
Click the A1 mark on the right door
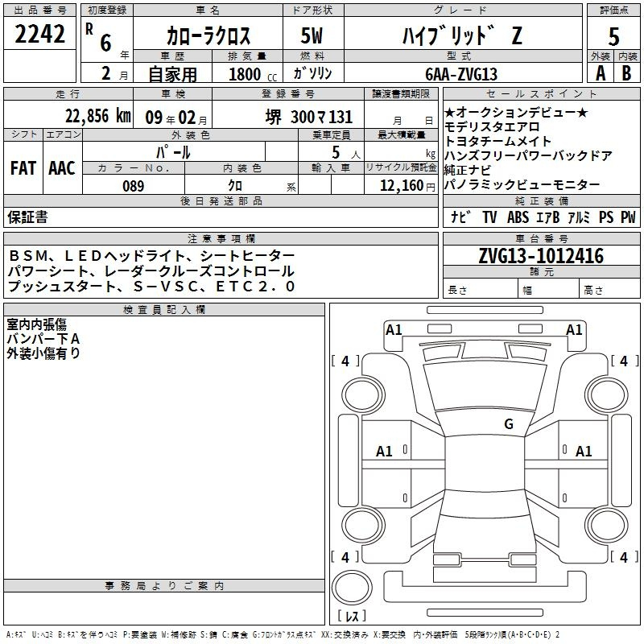(584, 452)
